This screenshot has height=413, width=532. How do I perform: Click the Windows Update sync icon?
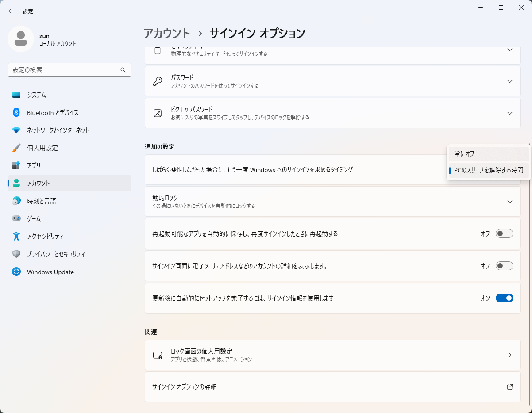16,272
